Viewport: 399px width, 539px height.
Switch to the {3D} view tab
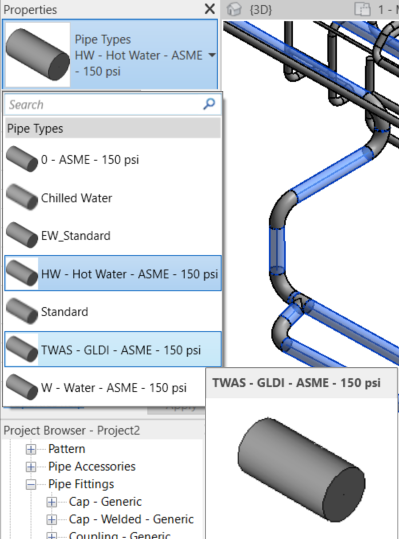261,10
